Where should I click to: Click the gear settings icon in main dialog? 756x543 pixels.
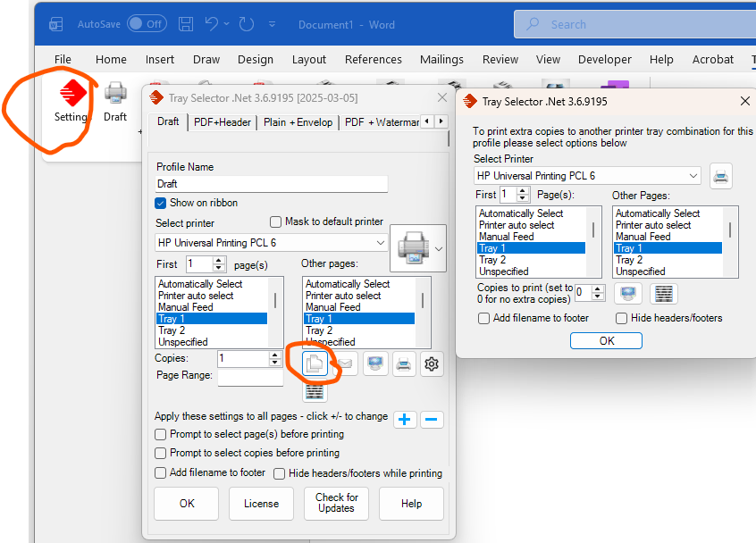(433, 363)
